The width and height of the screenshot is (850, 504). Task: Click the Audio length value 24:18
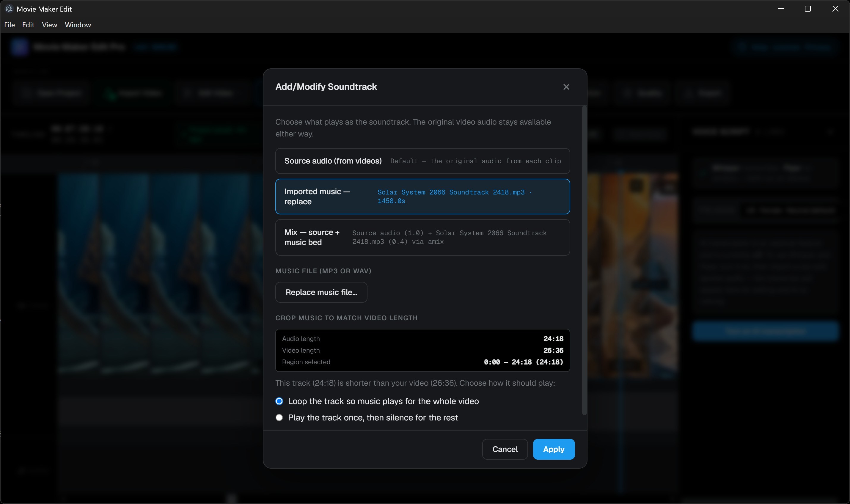[x=553, y=339]
